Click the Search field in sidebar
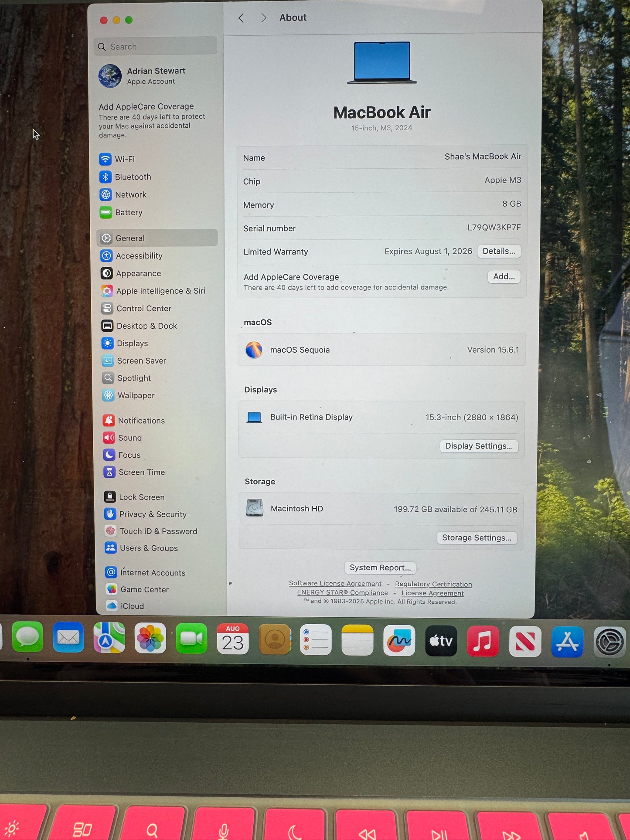The height and width of the screenshot is (840, 630). (x=155, y=46)
